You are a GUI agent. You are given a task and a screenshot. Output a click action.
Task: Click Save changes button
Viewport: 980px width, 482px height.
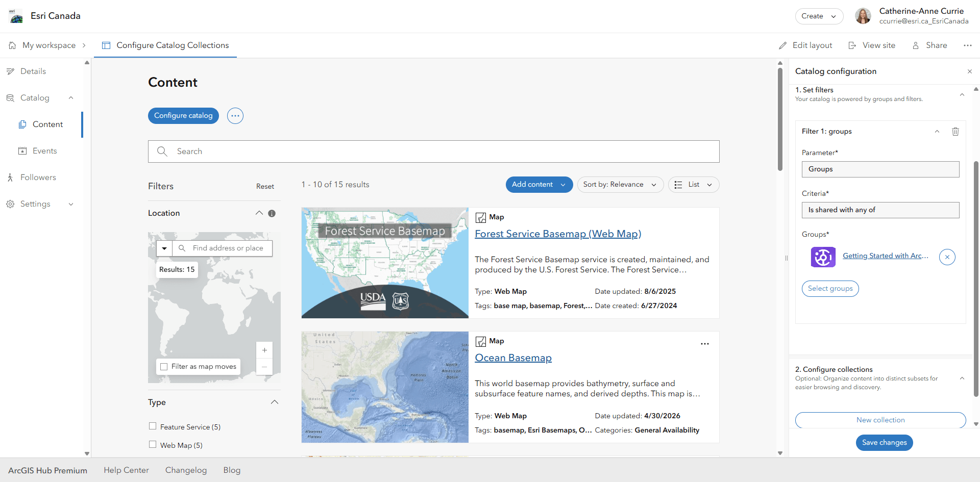pos(885,443)
